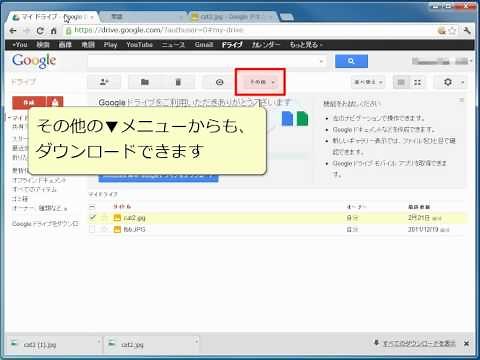Click the Google logo
480x360 pixels.
click(34, 61)
